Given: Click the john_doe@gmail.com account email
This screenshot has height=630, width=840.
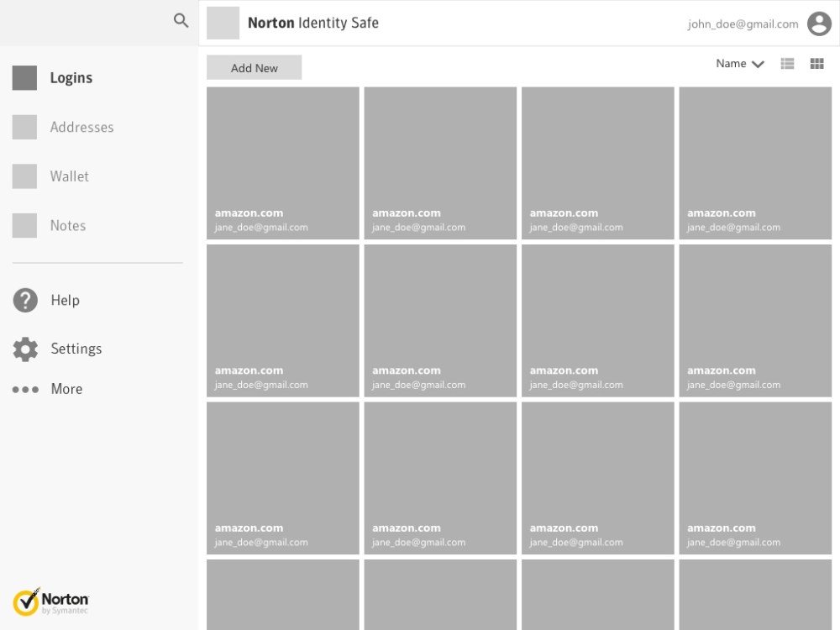Looking at the screenshot, I should (x=743, y=24).
